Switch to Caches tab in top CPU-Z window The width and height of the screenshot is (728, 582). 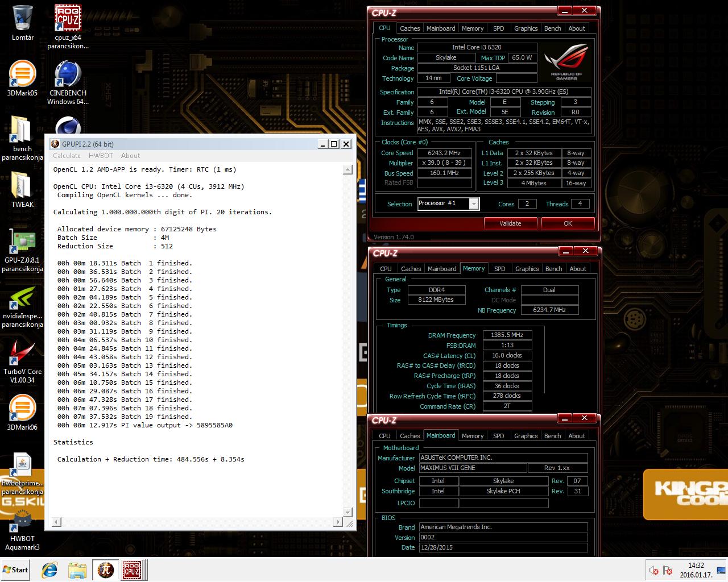(x=409, y=28)
